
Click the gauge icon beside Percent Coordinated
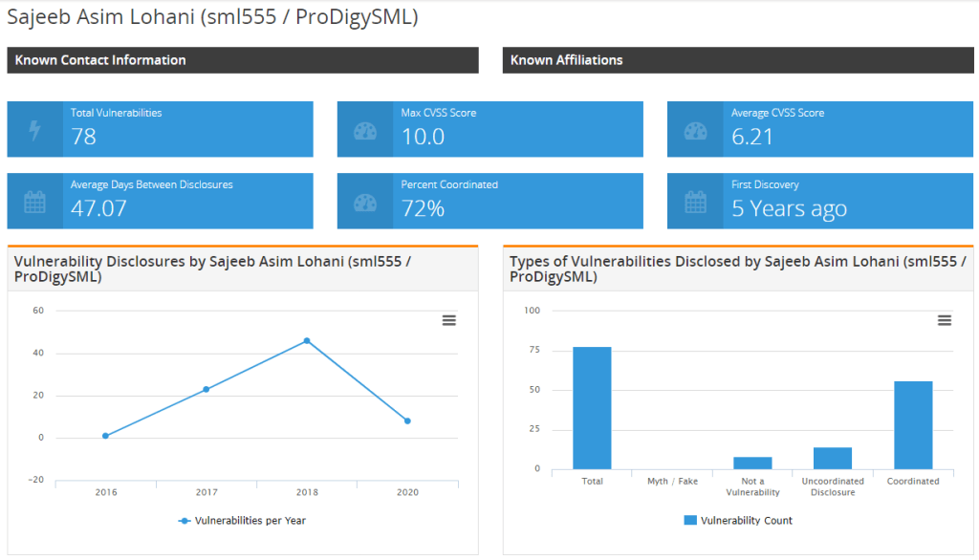pos(365,202)
